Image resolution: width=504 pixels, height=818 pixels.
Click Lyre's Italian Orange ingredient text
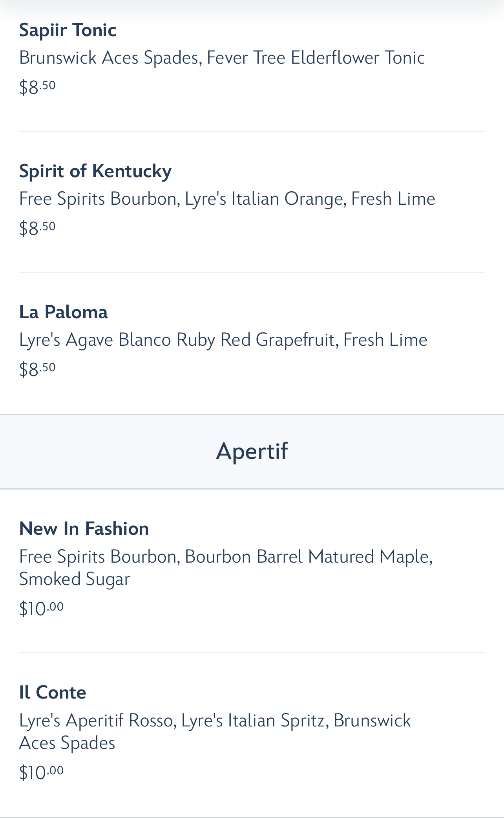pyautogui.click(x=265, y=199)
